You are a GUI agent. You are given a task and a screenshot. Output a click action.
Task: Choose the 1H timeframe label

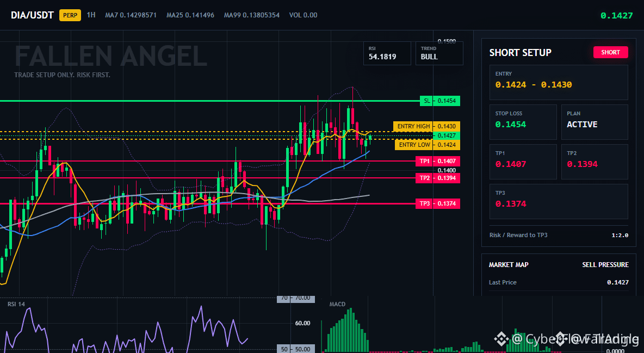(91, 15)
